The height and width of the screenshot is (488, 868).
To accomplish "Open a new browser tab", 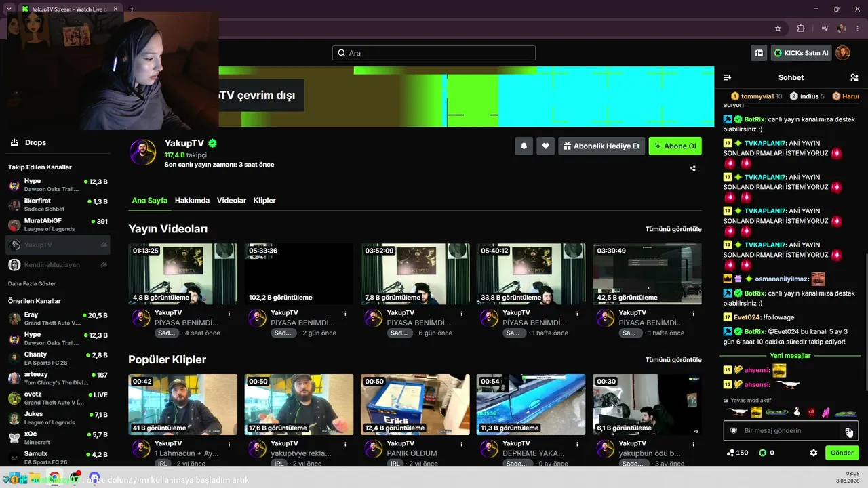I will coord(132,9).
